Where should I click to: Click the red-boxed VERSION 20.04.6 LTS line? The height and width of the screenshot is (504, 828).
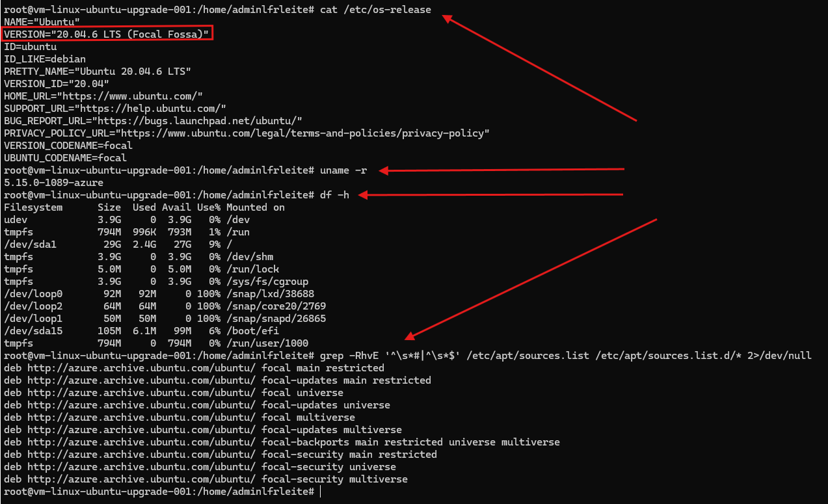(107, 34)
